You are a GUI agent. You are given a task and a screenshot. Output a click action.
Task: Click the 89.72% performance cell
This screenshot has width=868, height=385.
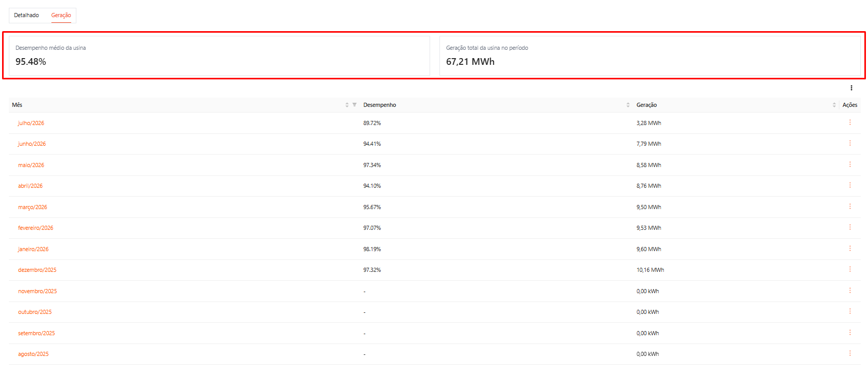pos(372,123)
